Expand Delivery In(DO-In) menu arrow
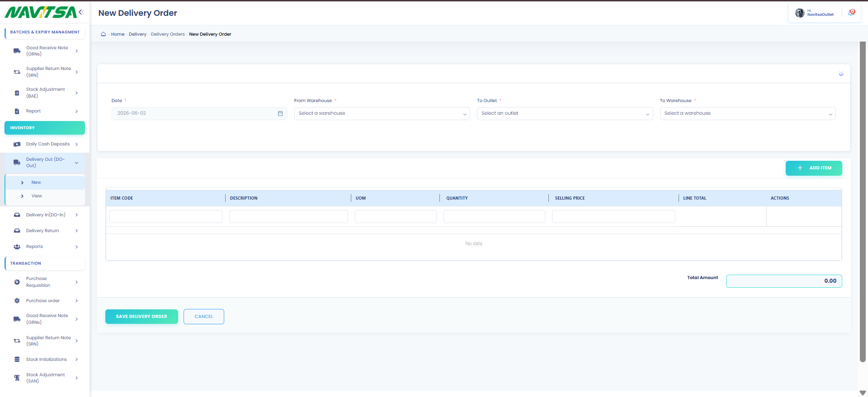Image resolution: width=868 pixels, height=397 pixels. [x=76, y=215]
